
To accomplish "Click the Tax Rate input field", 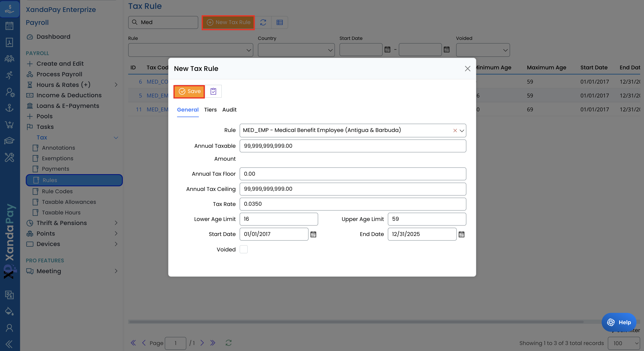I will (x=352, y=204).
